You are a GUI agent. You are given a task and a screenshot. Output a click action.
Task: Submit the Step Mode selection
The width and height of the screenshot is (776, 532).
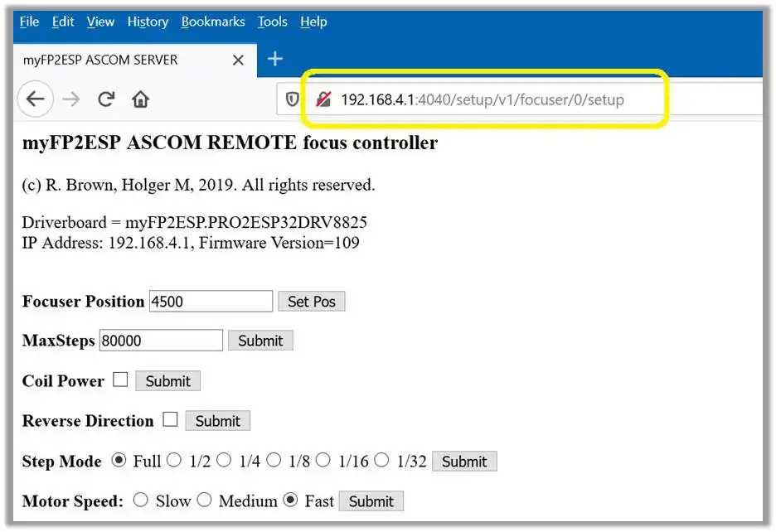(x=464, y=462)
